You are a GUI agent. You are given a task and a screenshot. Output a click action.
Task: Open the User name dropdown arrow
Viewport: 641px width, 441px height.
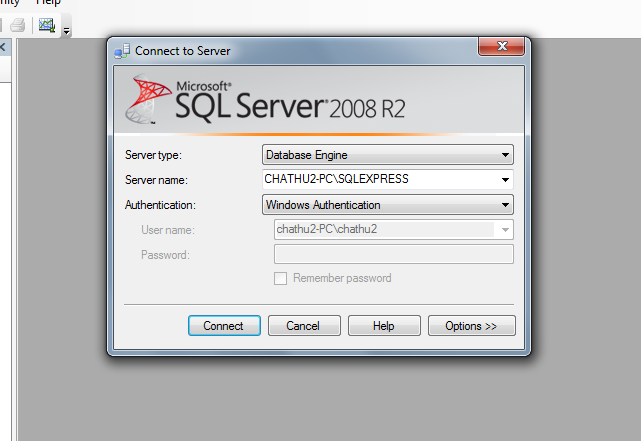[x=505, y=230]
